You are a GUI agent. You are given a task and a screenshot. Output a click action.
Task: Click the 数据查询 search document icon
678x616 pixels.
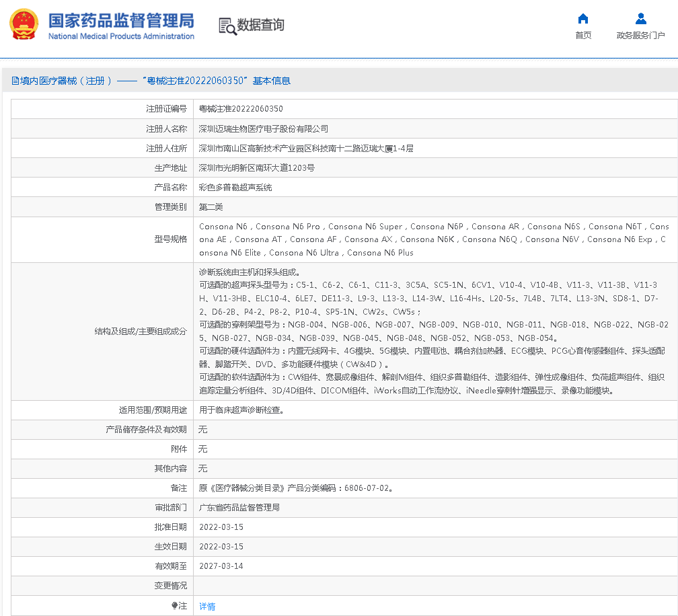point(227,26)
